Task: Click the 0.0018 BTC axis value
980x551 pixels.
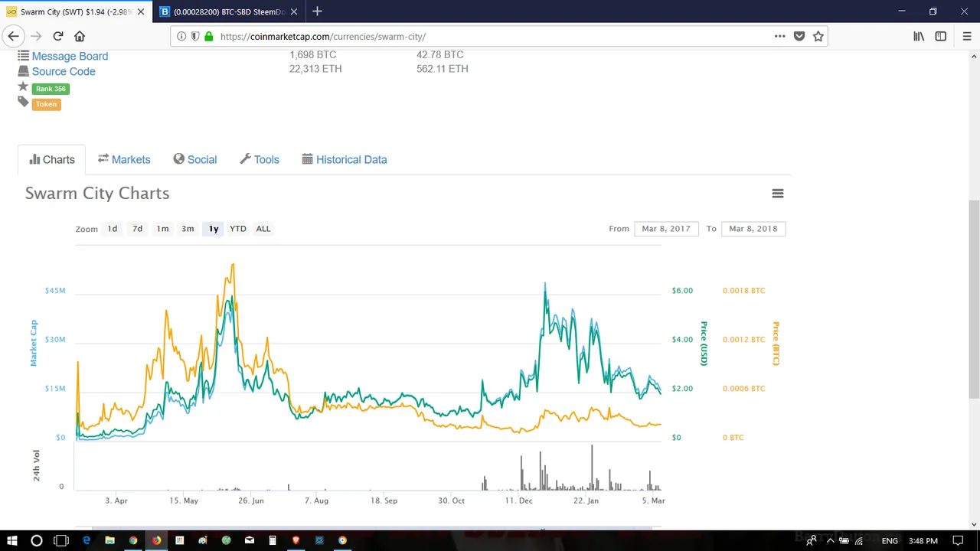Action: tap(743, 291)
